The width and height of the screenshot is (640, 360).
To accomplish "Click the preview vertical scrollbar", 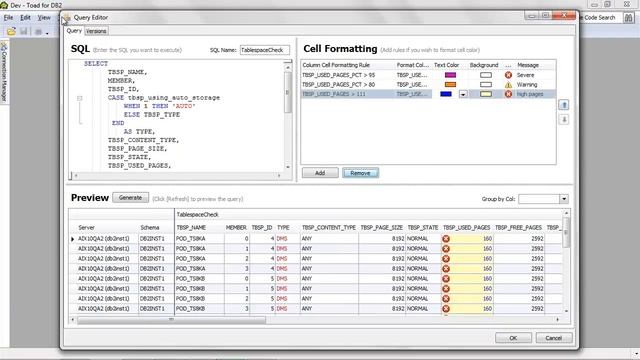I will click(x=566, y=233).
